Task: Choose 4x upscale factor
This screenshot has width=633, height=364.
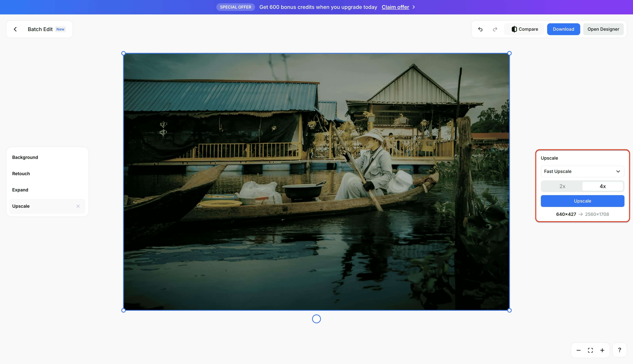Action: [603, 186]
